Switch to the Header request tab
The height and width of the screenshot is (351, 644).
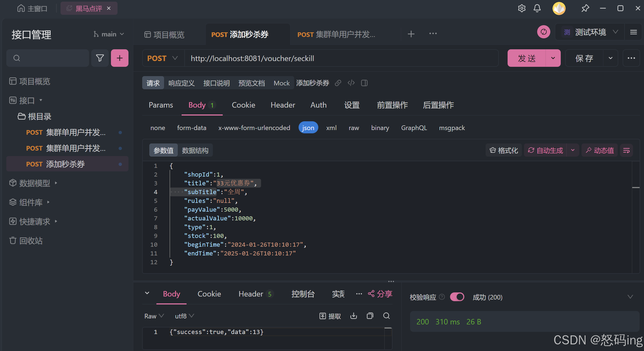point(283,105)
